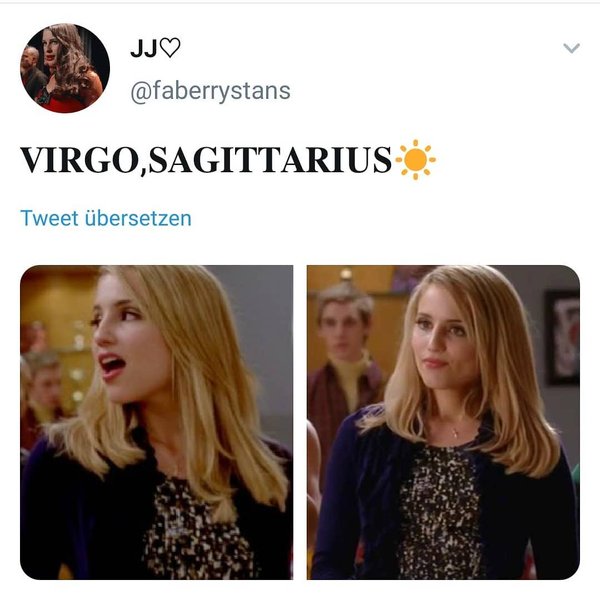The height and width of the screenshot is (600, 600).
Task: Open the tweet options chevron menu
Action: (x=571, y=48)
